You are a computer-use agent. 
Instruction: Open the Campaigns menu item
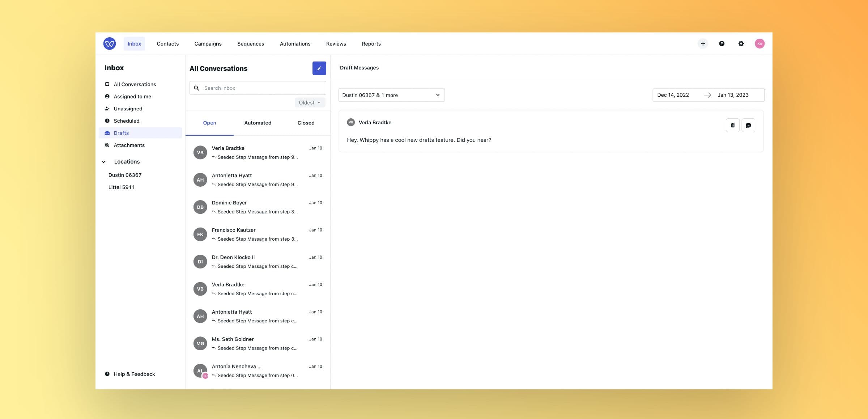click(x=208, y=44)
